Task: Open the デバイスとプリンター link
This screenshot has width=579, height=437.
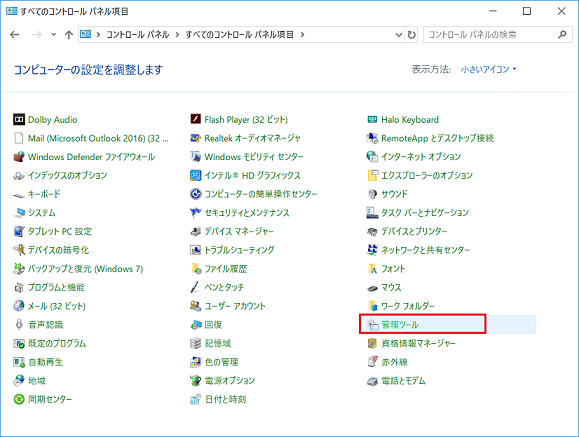Action: [414, 231]
